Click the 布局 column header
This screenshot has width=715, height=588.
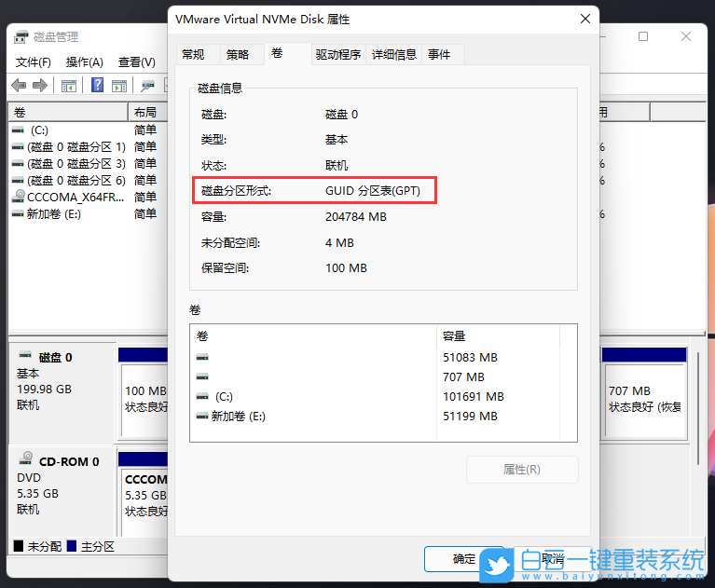click(148, 112)
